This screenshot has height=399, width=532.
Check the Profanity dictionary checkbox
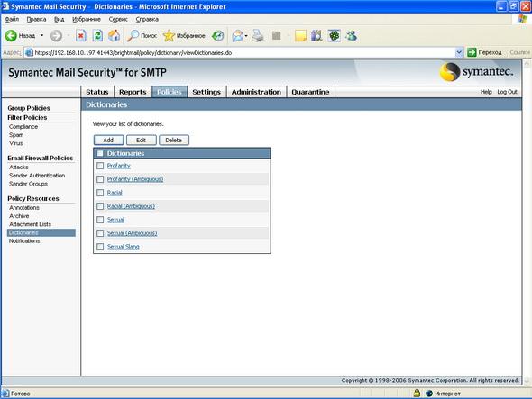(100, 166)
